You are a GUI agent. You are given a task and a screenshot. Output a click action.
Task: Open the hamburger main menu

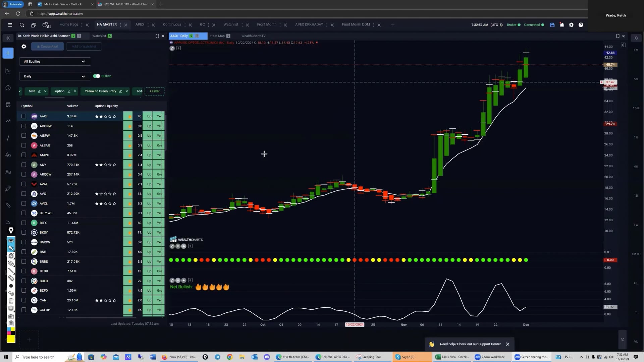pyautogui.click(x=10, y=25)
